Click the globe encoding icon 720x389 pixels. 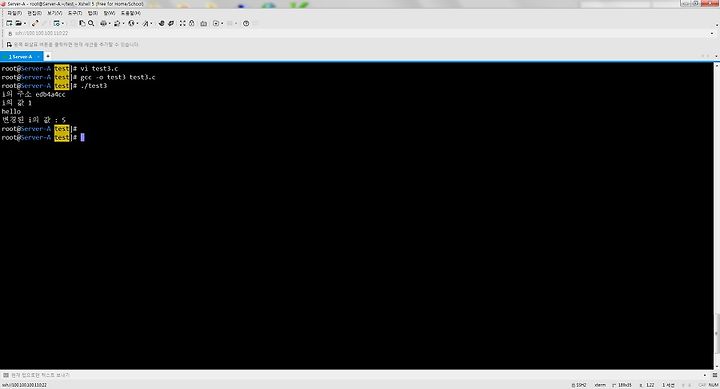pyautogui.click(x=131, y=23)
